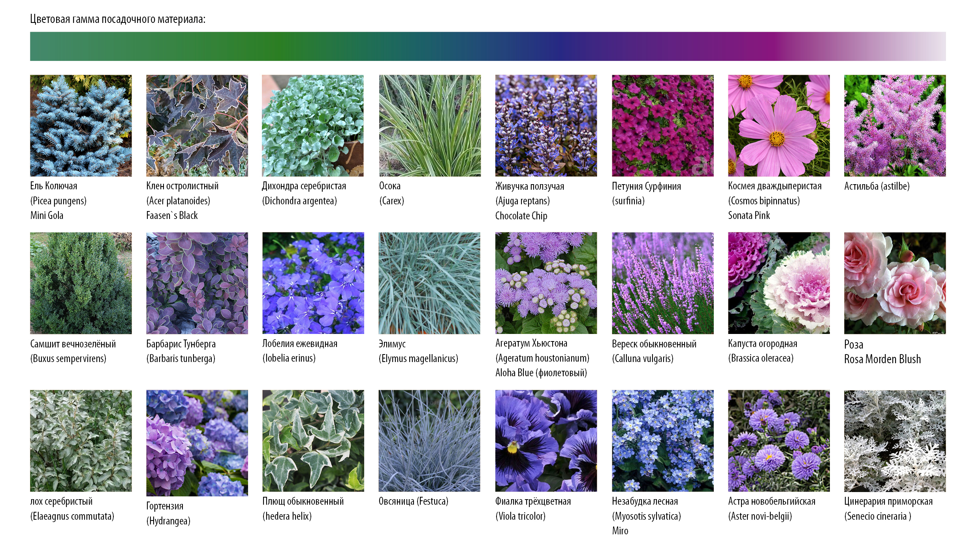This screenshot has height=545, width=980.
Task: Click the Senecio cineraria silver foliage photo
Action: pyautogui.click(x=895, y=441)
